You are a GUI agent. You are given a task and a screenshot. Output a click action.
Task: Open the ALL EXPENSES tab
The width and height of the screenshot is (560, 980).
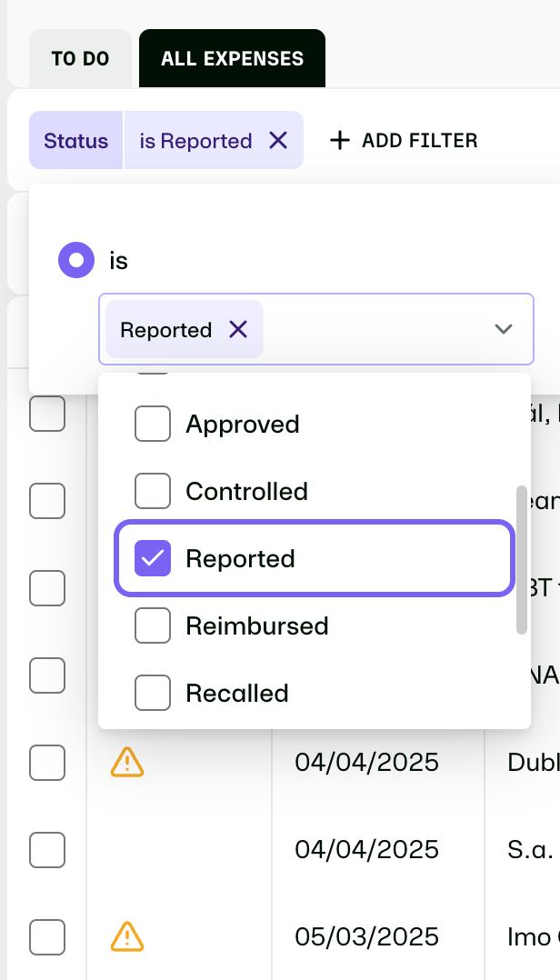(x=232, y=58)
